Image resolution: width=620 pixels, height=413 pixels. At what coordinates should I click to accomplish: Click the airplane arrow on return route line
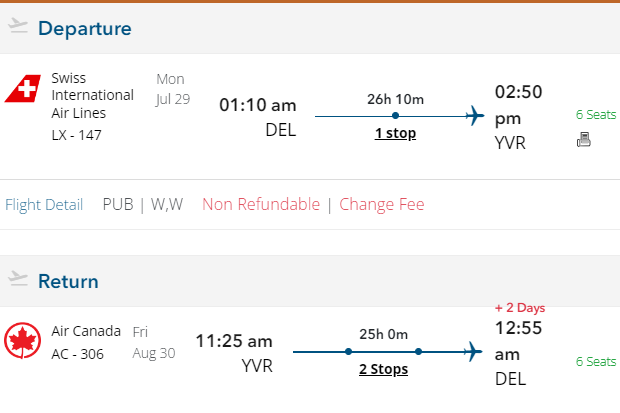click(474, 352)
